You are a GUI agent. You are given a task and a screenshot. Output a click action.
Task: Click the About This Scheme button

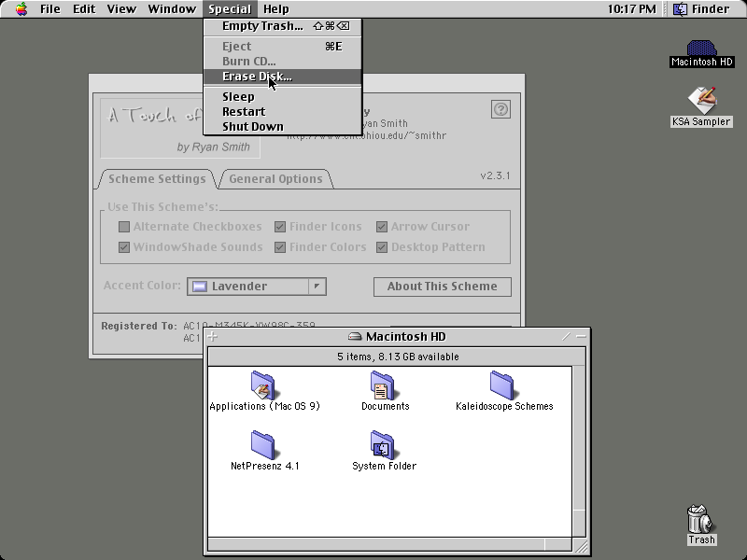tap(442, 287)
